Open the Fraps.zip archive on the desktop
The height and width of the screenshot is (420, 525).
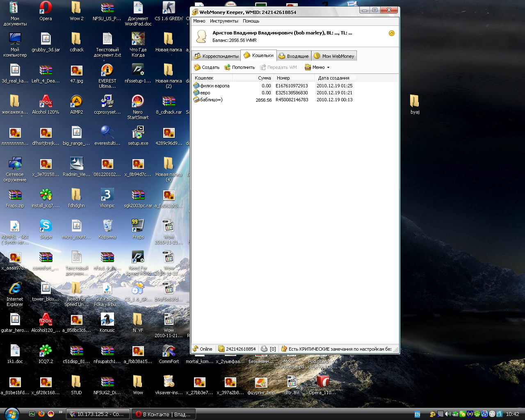[15, 199]
